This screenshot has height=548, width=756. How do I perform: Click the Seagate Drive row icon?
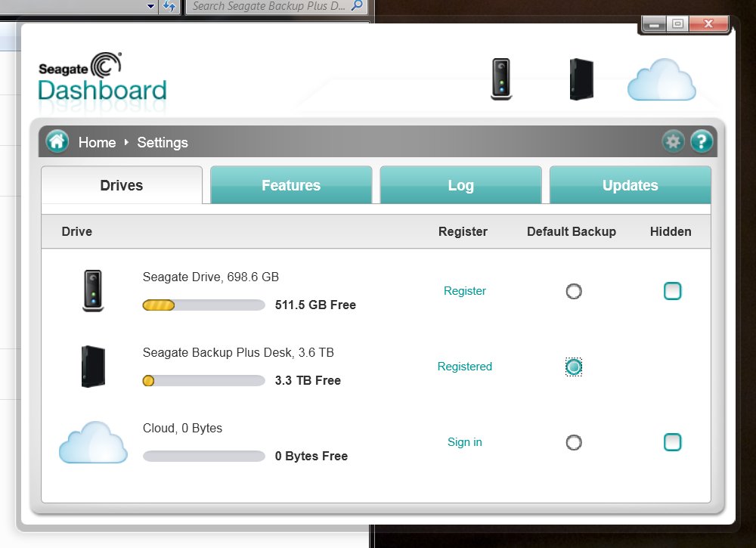click(x=93, y=290)
